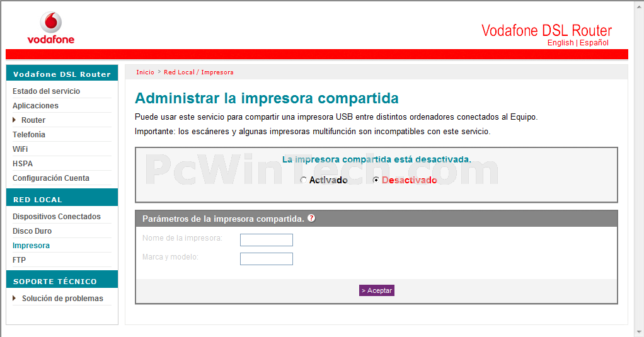The width and height of the screenshot is (644, 337).
Task: Click the Nome de la impresora field
Action: (267, 240)
